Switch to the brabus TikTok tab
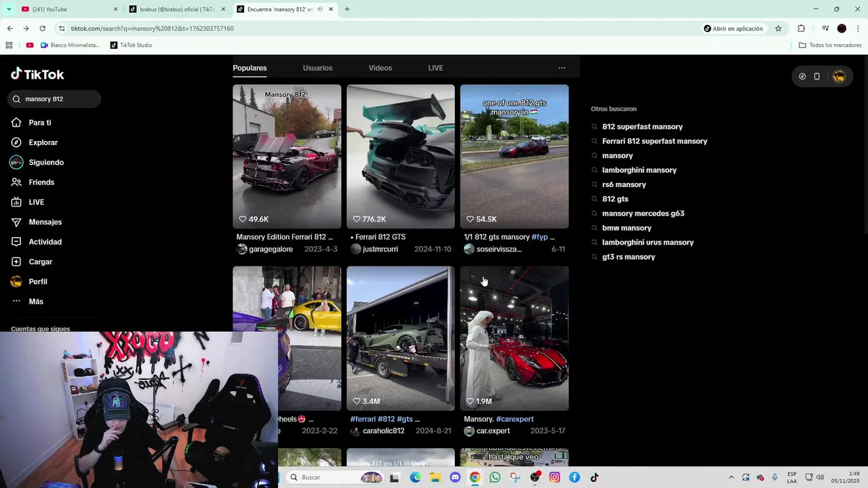The image size is (868, 488). [x=176, y=9]
